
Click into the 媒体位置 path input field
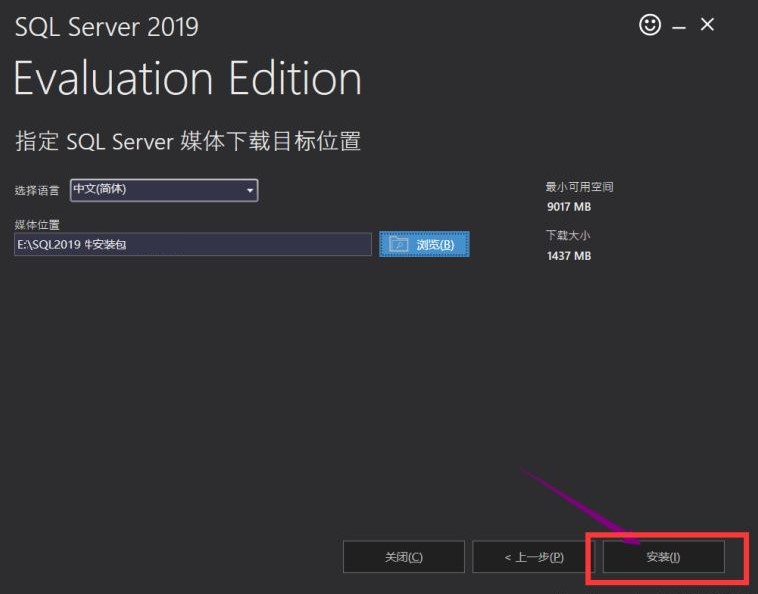coord(193,244)
